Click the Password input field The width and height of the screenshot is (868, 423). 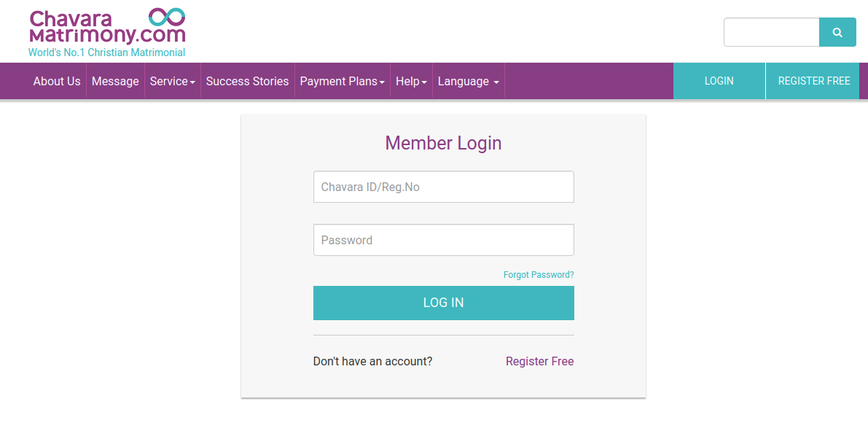(x=443, y=240)
